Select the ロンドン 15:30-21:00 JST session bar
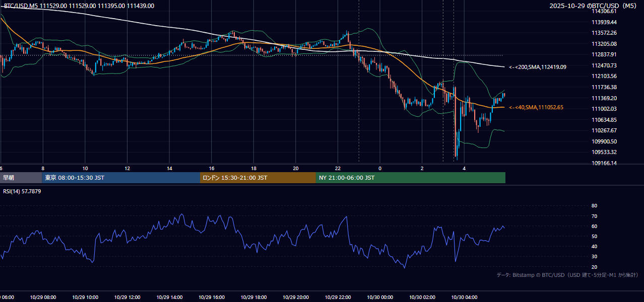This screenshot has width=644, height=302. point(258,178)
